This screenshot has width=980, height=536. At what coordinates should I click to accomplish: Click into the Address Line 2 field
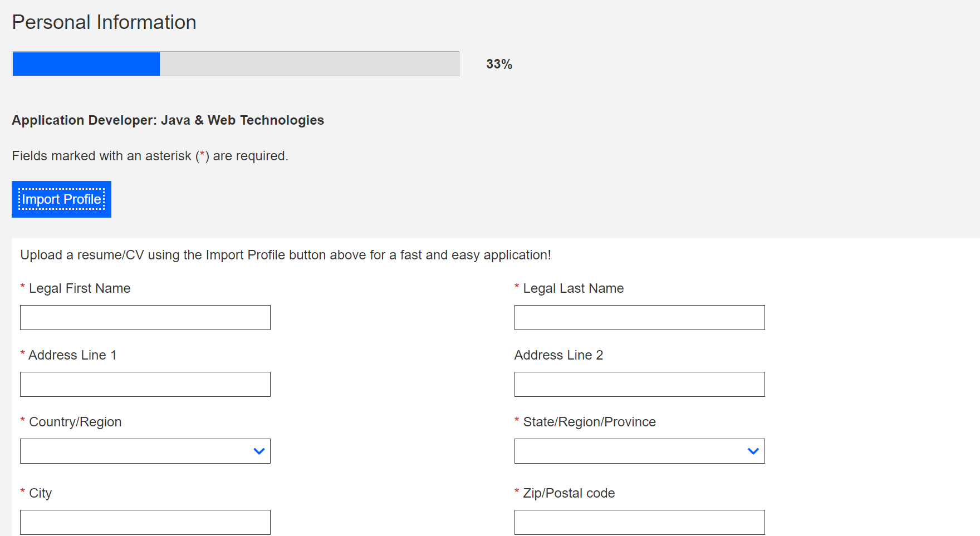(x=639, y=384)
